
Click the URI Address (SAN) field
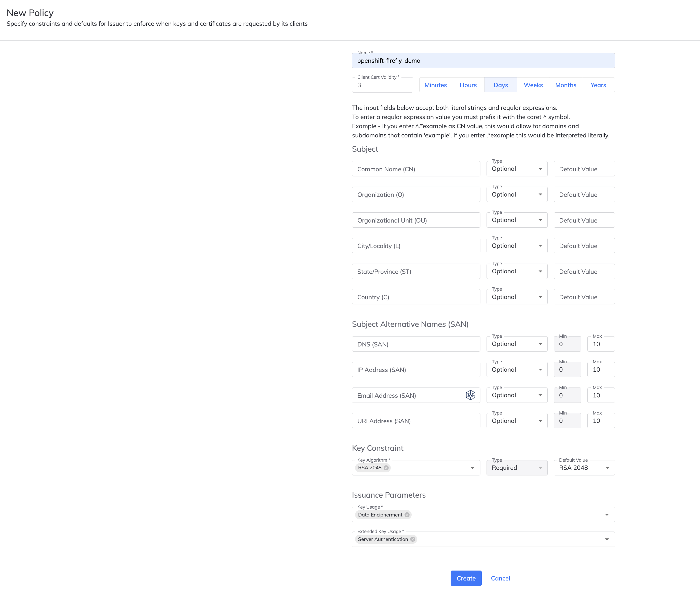(416, 421)
